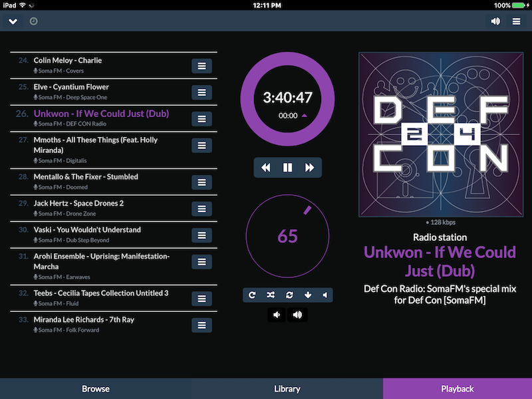Switch to the Library tab
This screenshot has width=532, height=399.
[287, 389]
